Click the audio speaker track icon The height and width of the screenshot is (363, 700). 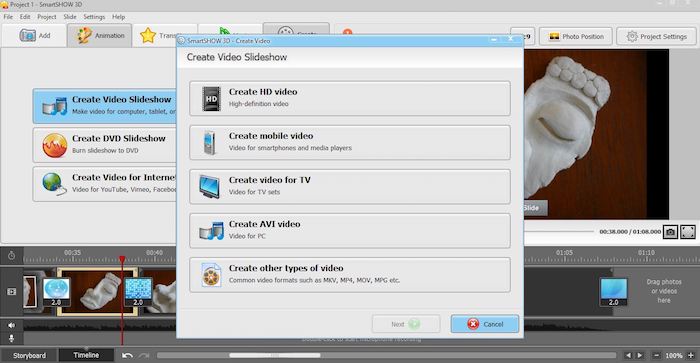point(12,325)
